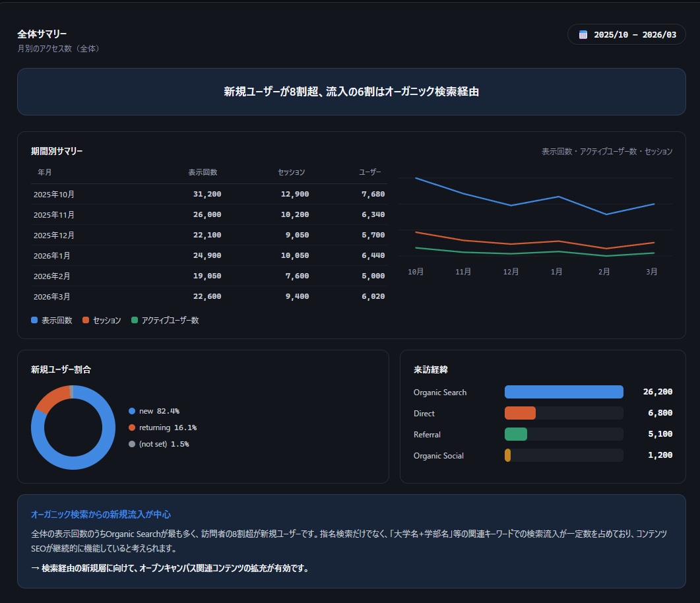
Task: Click the 5,000 users value
Action: point(373,276)
